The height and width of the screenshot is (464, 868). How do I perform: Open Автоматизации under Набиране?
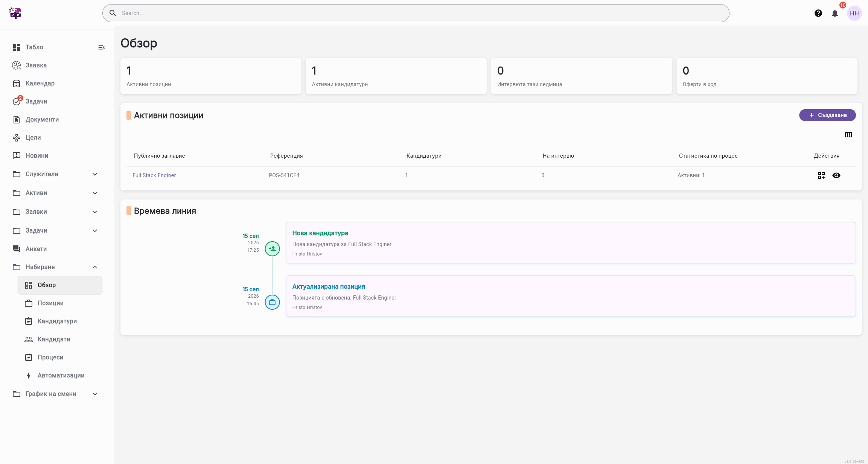point(60,376)
